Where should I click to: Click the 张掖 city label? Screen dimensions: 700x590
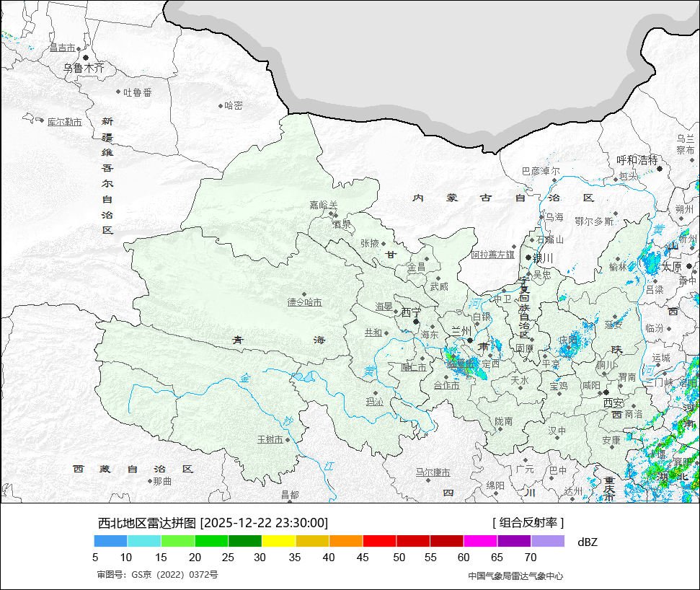(370, 243)
